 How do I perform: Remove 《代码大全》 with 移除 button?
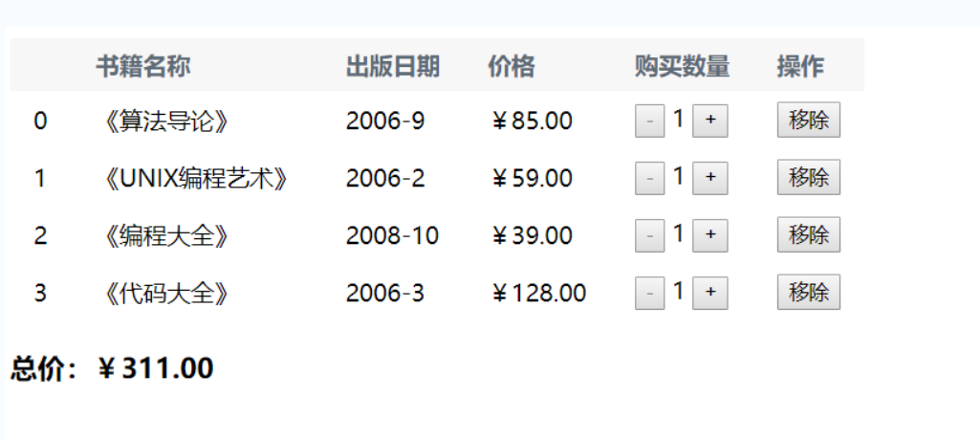tap(809, 293)
